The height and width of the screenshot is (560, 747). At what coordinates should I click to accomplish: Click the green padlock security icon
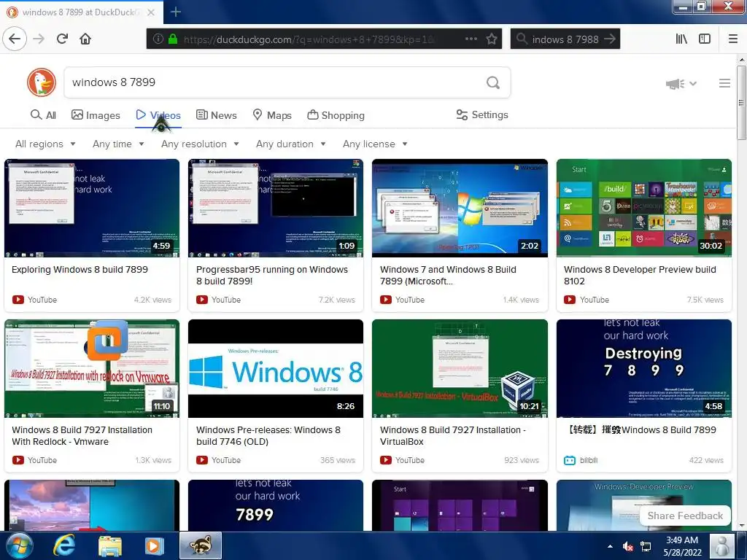click(x=172, y=39)
